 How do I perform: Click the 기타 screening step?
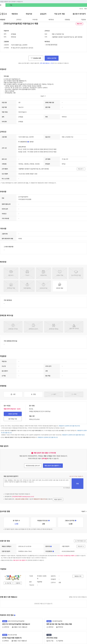click(74, 394)
